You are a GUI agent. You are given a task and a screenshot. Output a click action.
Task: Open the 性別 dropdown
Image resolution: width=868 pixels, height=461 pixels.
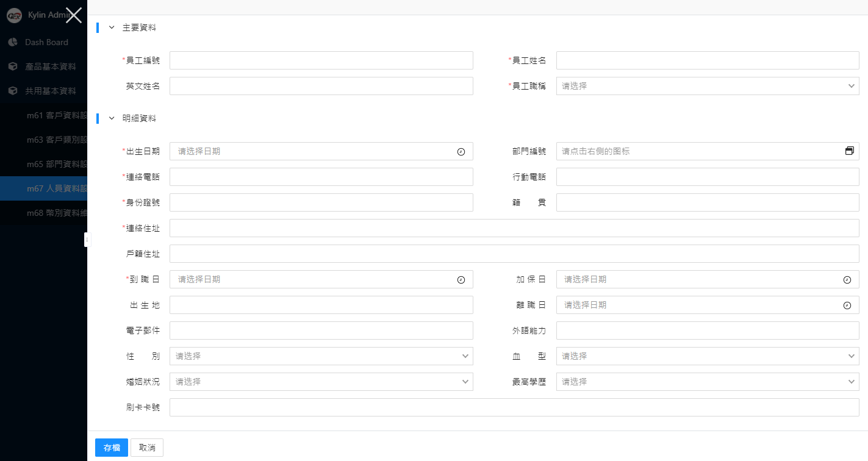point(321,356)
